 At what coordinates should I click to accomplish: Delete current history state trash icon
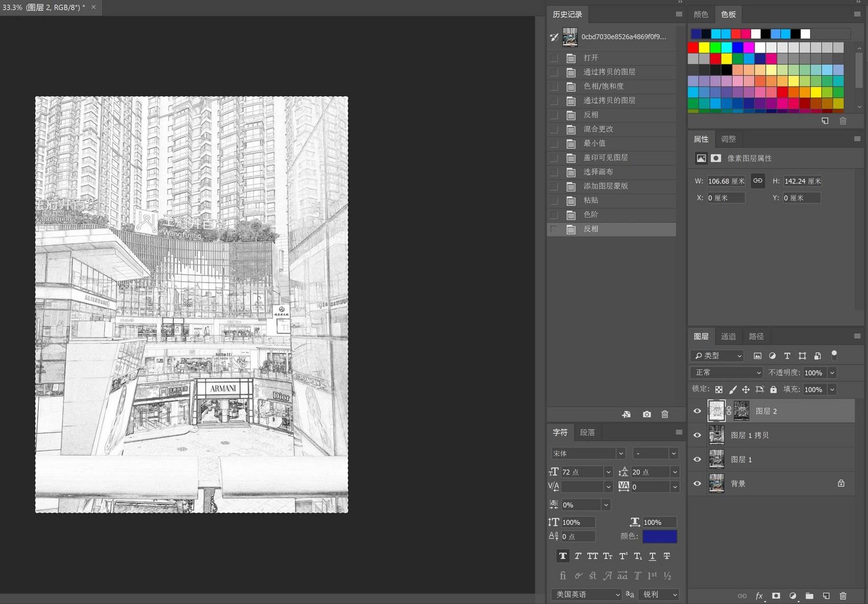[x=664, y=414]
